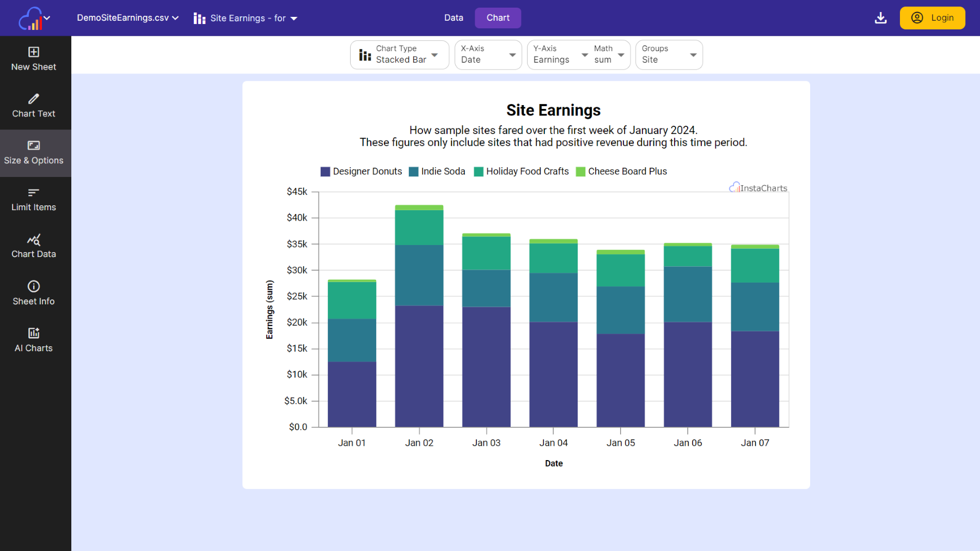Click the chart subtitle about January 2024
The width and height of the screenshot is (980, 551).
click(x=554, y=136)
